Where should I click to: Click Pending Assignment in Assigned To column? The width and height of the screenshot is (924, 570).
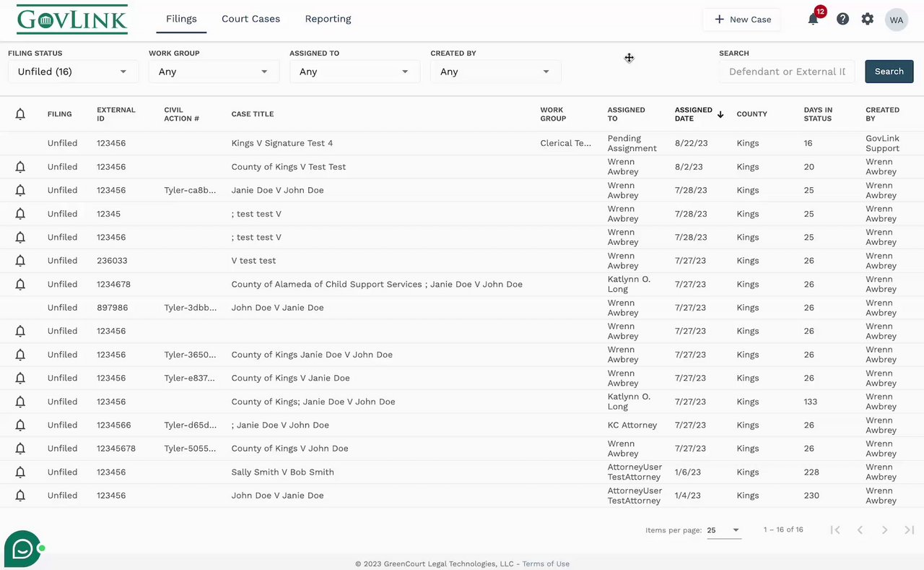[632, 143]
